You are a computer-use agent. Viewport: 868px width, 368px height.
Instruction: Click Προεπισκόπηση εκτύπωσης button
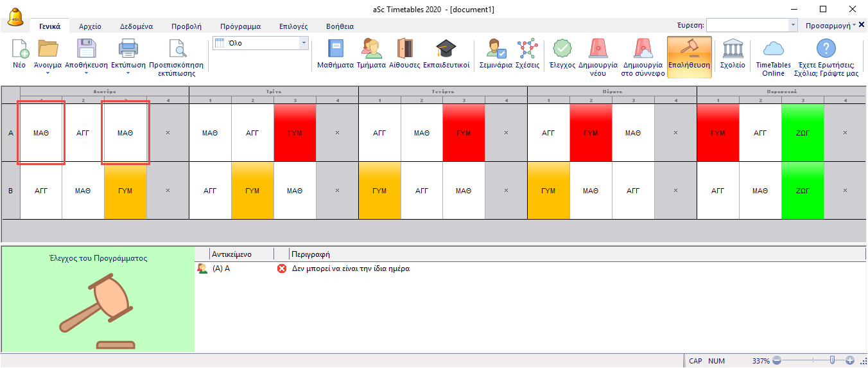(x=176, y=56)
